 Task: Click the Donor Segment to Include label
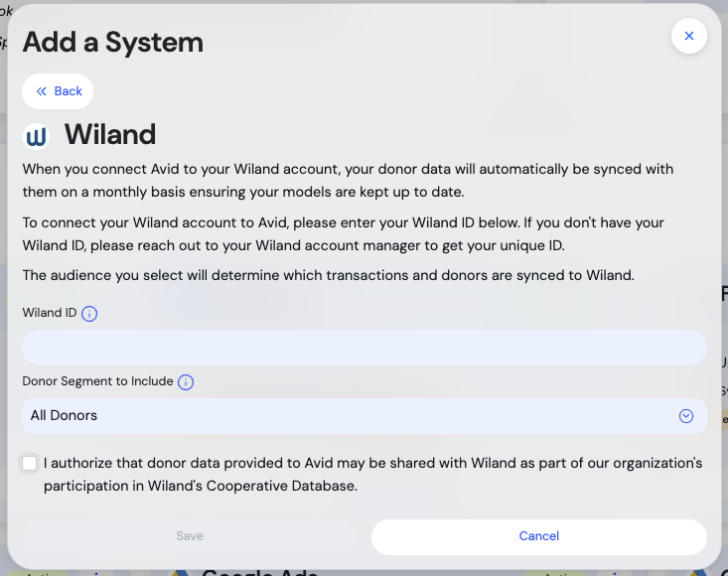[97, 381]
